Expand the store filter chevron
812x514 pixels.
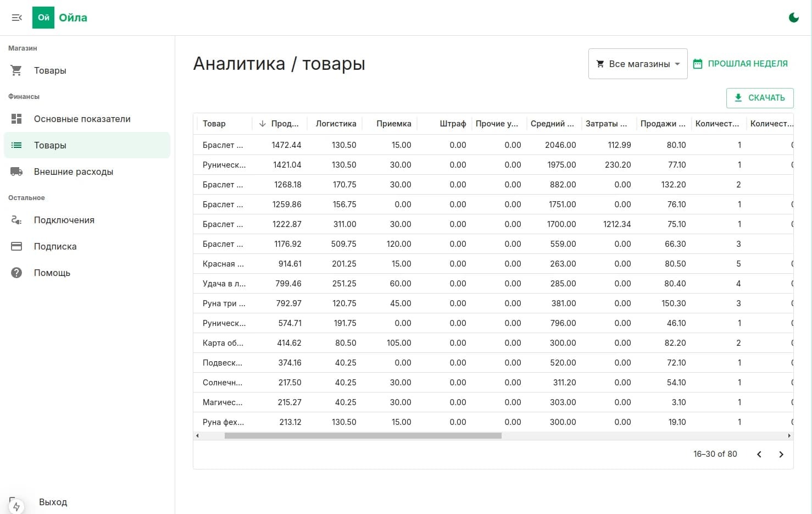(x=678, y=64)
